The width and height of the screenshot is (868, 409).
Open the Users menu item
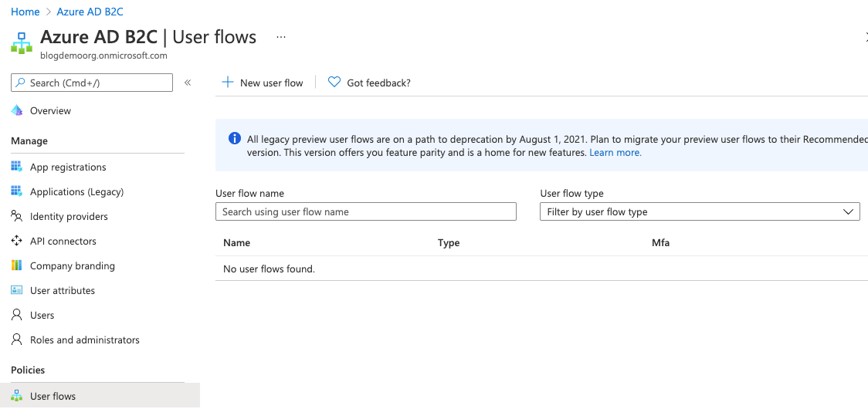pos(42,316)
